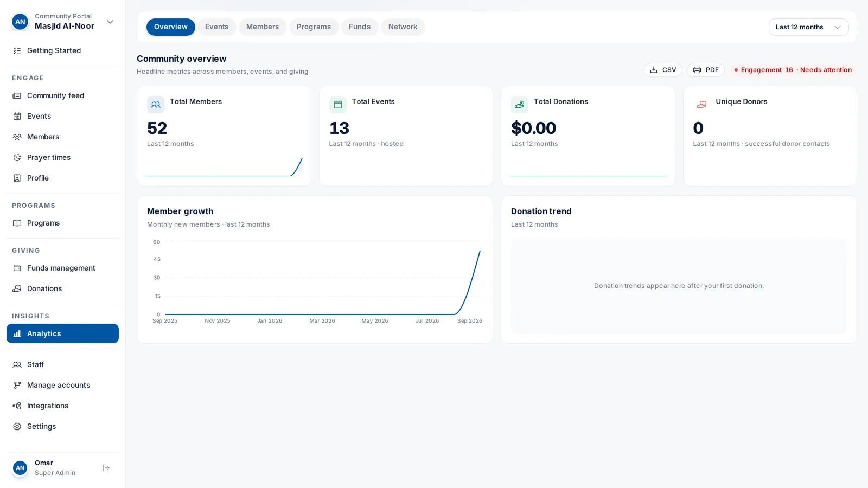Click the 52 total members value
Viewport: 868px width, 488px height.
pos(157,128)
